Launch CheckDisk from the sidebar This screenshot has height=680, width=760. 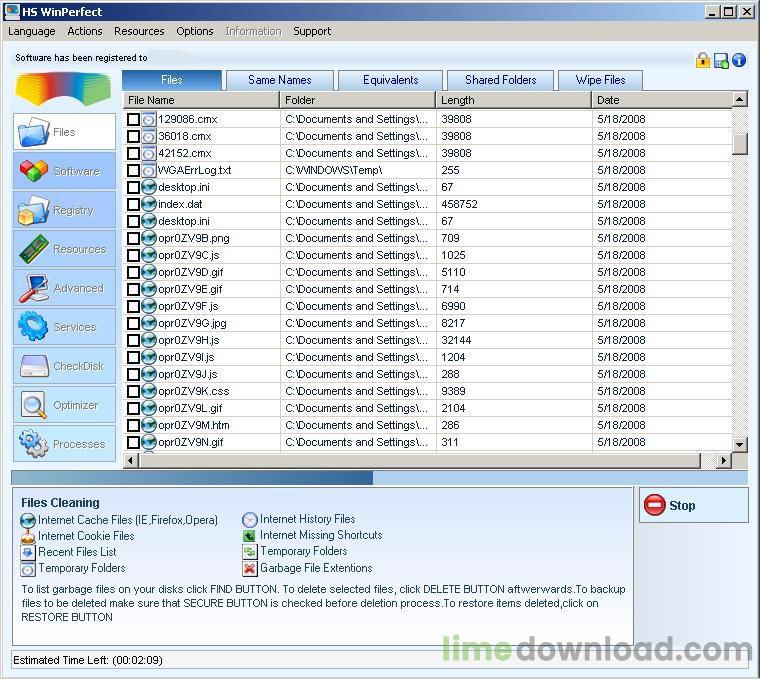coord(64,366)
